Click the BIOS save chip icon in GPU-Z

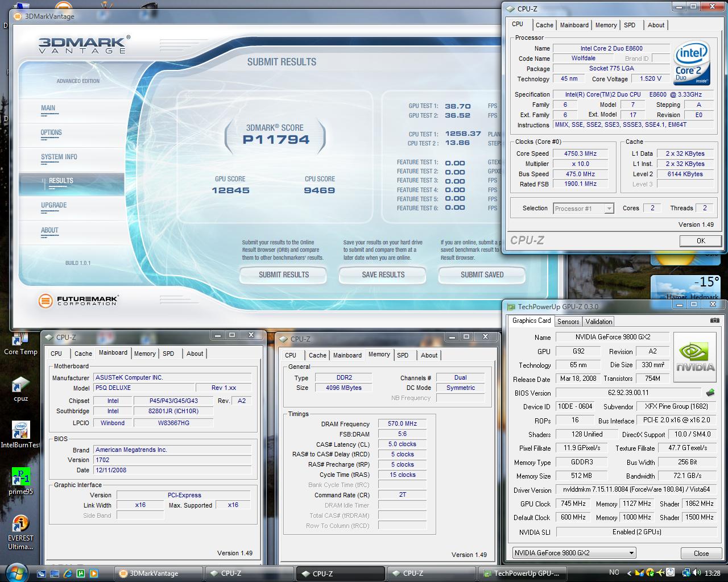(710, 392)
